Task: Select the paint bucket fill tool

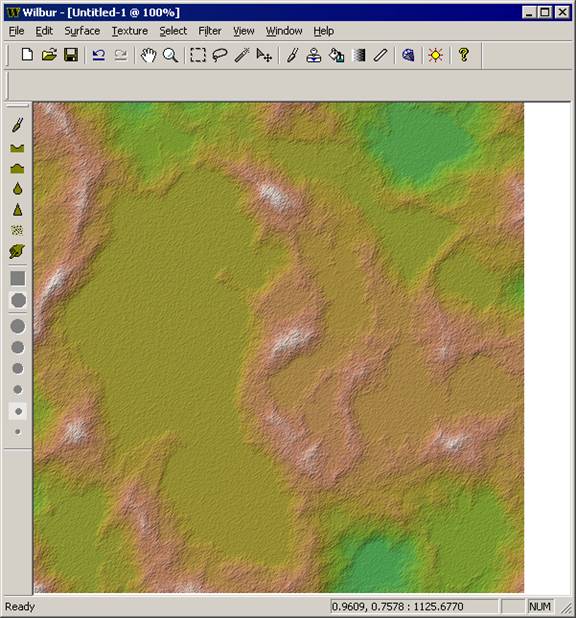Action: click(x=336, y=55)
